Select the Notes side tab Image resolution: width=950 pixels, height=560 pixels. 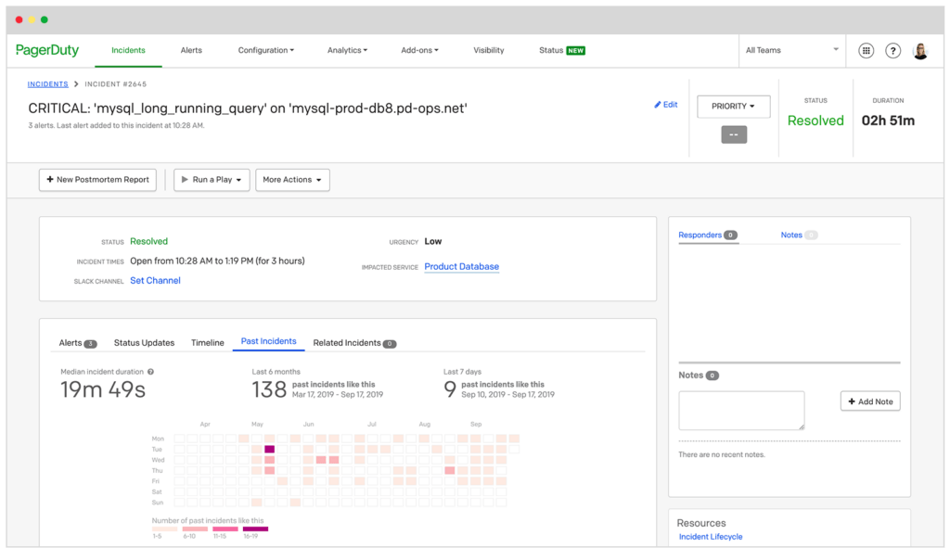(791, 235)
